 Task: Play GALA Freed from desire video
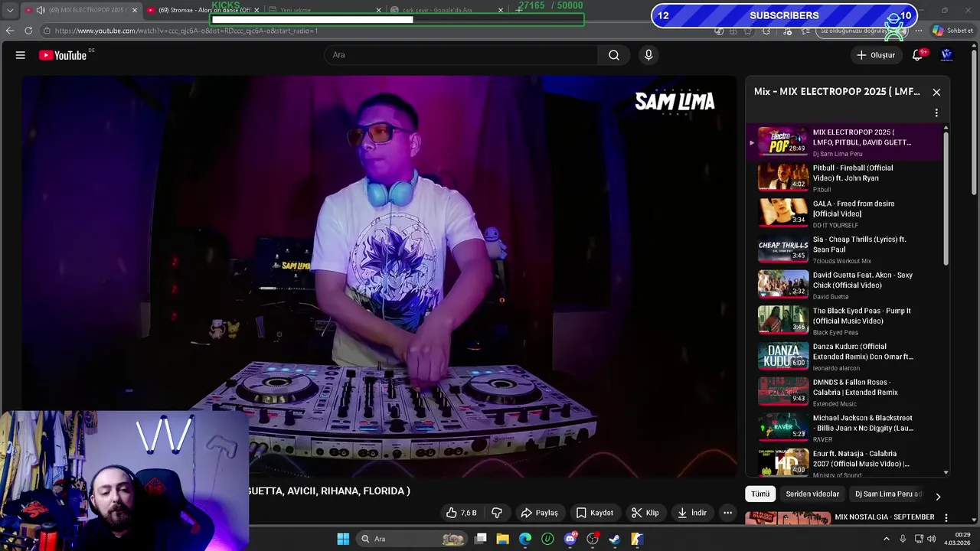point(846,214)
